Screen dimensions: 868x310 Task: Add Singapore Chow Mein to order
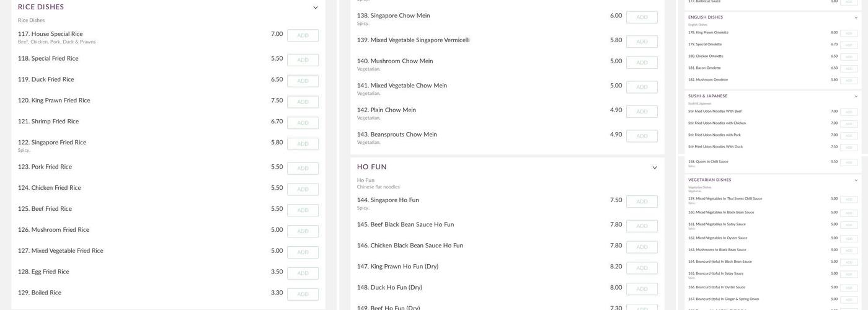tap(642, 17)
